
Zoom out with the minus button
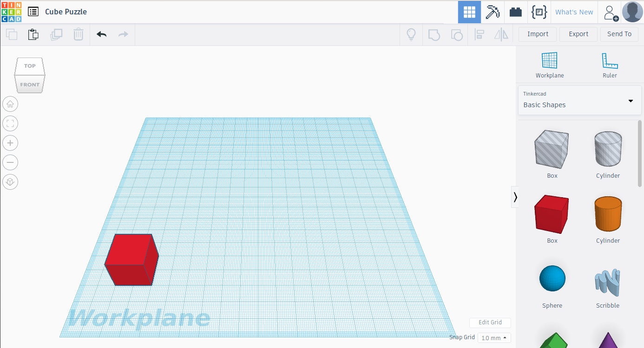[10, 162]
